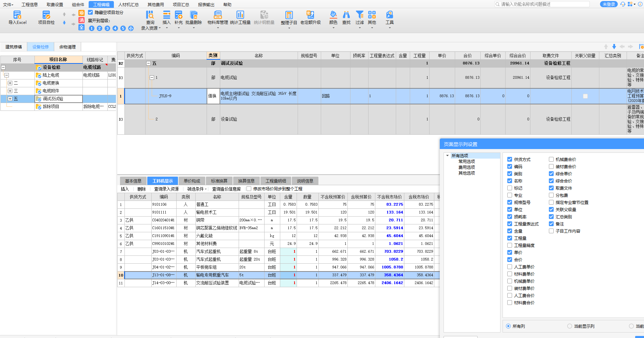
Task: Click 查询造价信息库 button
Action: coord(226,189)
